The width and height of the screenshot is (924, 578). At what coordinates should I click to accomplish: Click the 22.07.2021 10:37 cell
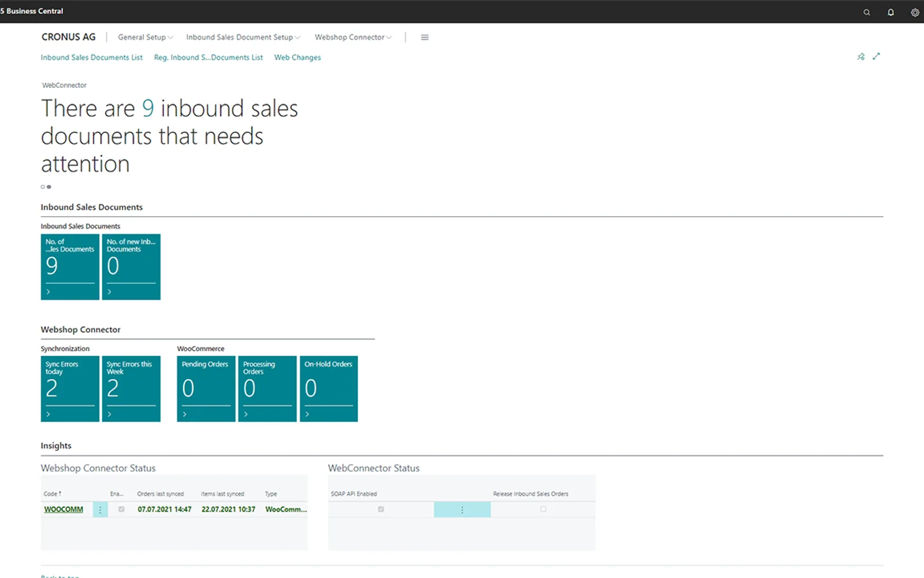[228, 509]
